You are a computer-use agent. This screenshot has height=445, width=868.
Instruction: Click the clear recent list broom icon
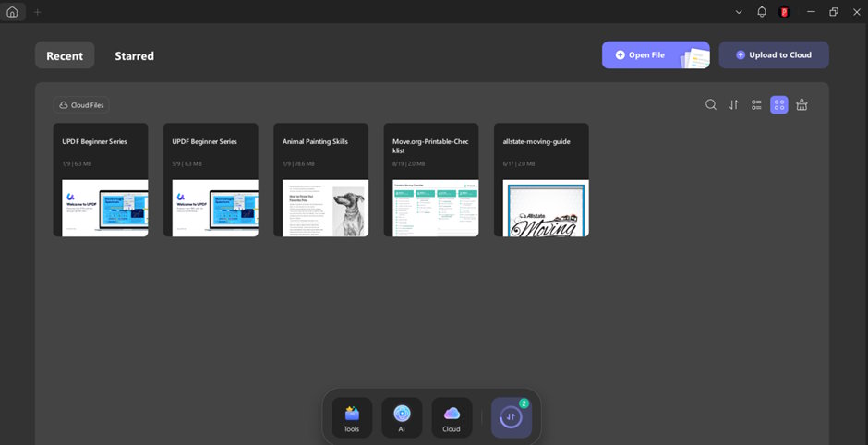tap(802, 105)
